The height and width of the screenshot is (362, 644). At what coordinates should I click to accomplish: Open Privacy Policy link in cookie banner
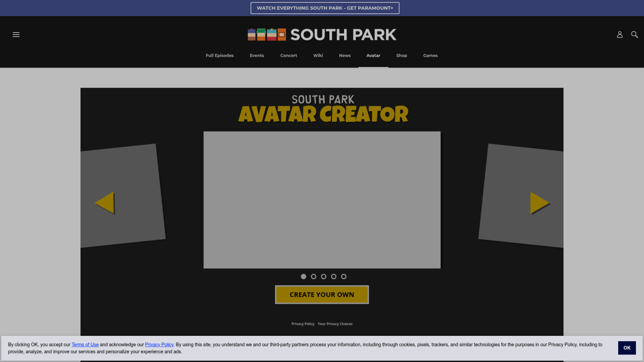coord(159,345)
